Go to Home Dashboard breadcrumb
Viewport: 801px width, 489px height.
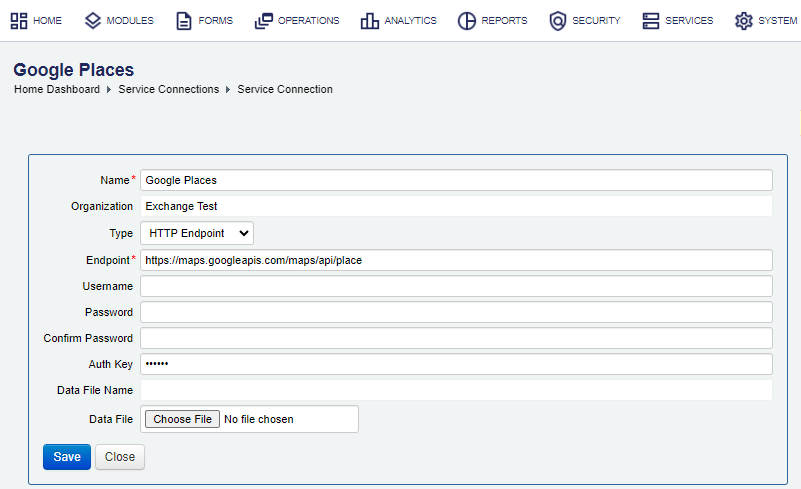(x=57, y=89)
